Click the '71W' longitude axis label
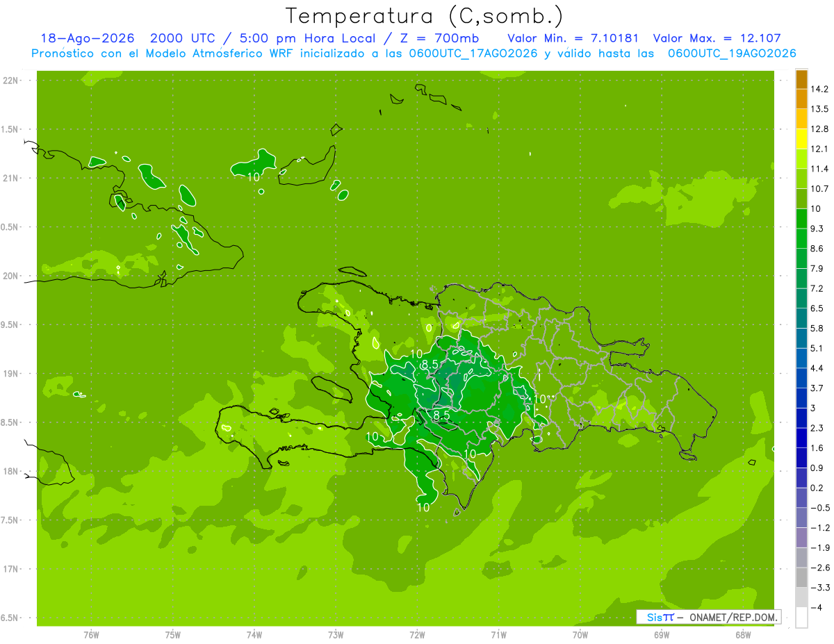 [x=498, y=635]
